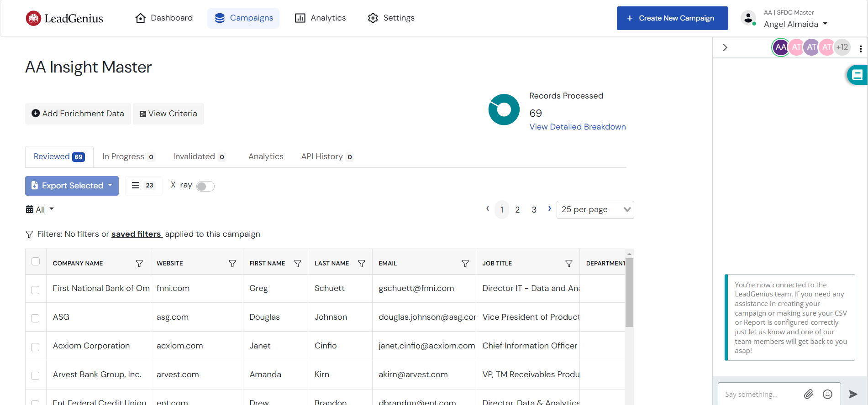Screen dimensions: 868x405
Task: Open the emoji picker icon
Action: [827, 394]
